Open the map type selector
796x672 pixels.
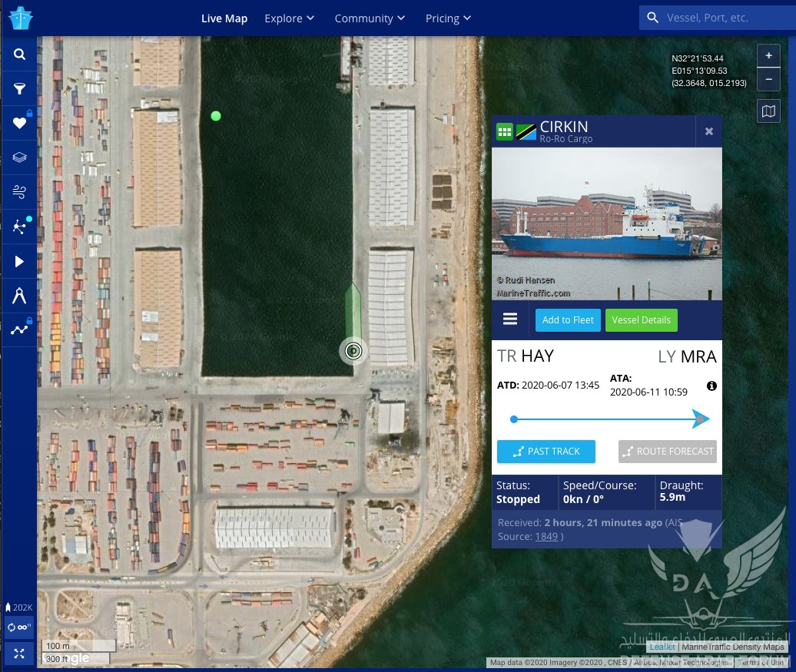pos(768,111)
